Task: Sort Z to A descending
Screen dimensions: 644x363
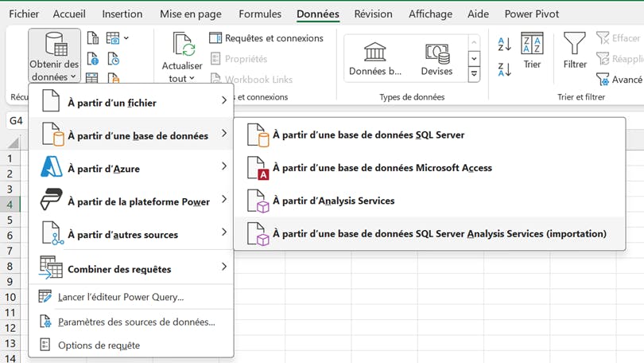Action: pos(504,69)
